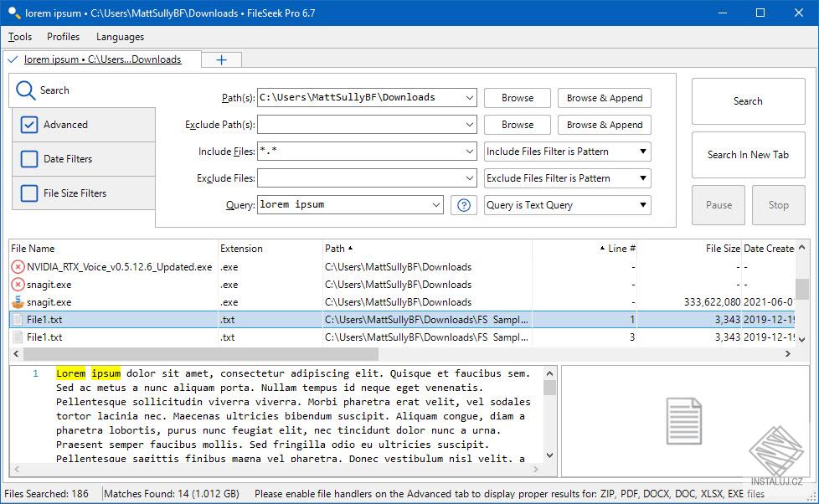This screenshot has height=504, width=819.
Task: Click Browse & Append for Exclude Path(s)
Action: 605,125
